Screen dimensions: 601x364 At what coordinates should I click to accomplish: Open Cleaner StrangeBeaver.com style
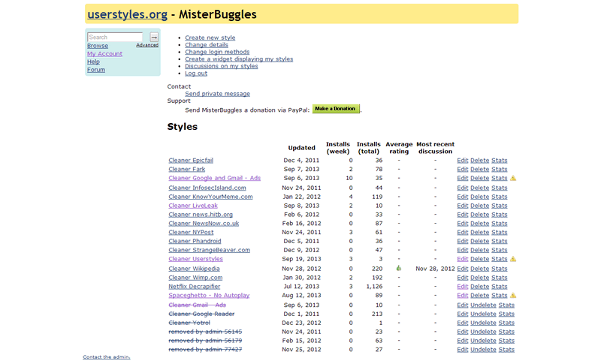tap(210, 250)
